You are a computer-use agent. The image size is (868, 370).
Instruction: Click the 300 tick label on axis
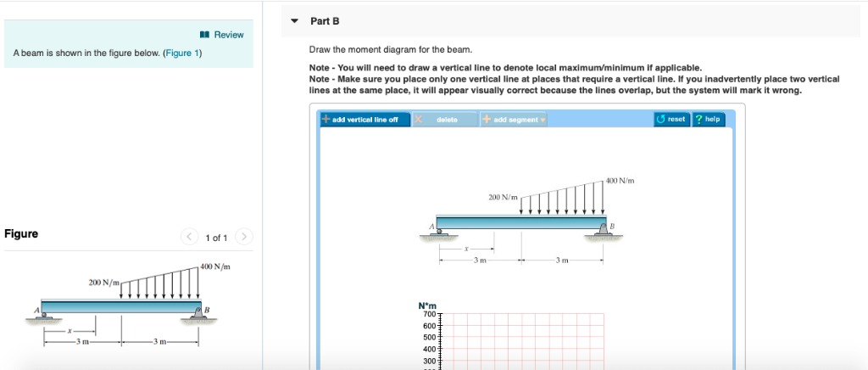430,361
